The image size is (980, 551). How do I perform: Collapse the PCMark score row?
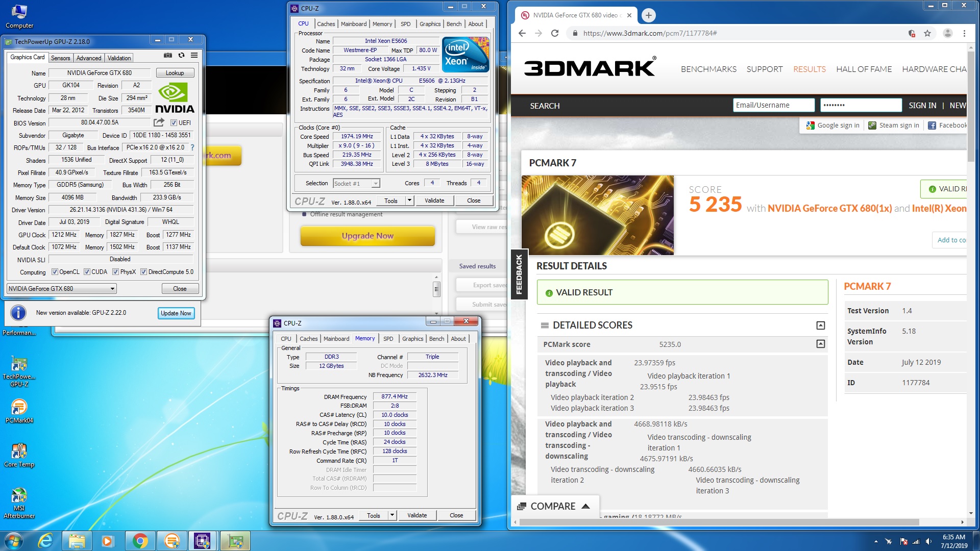820,344
